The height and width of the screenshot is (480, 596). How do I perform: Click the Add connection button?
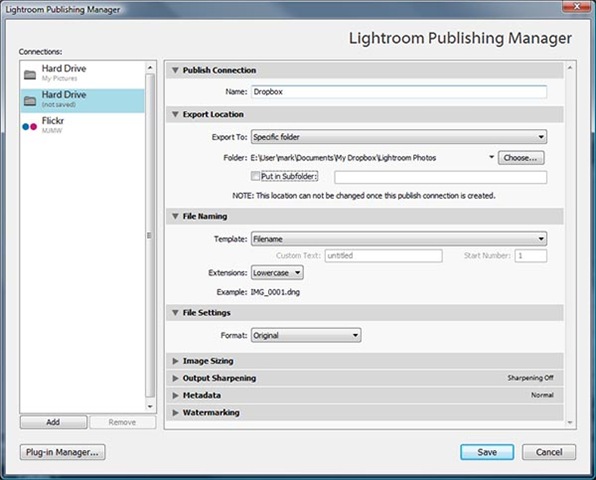point(53,422)
